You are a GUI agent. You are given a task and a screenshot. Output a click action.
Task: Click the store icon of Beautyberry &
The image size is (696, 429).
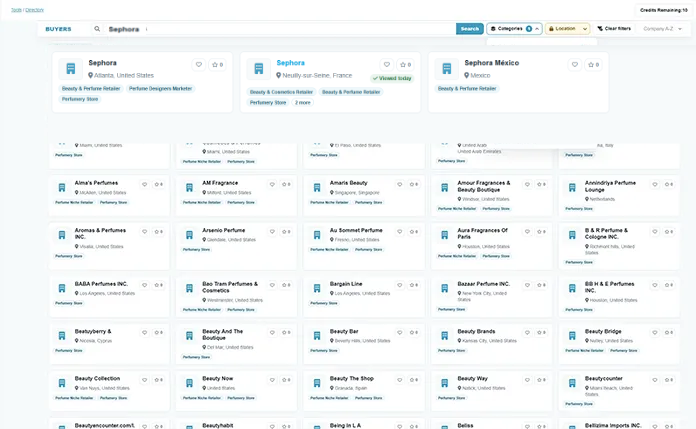[x=62, y=336]
